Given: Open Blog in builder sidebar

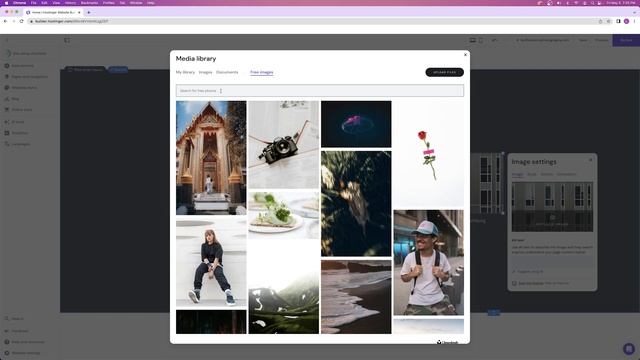Looking at the screenshot, I should [12, 99].
